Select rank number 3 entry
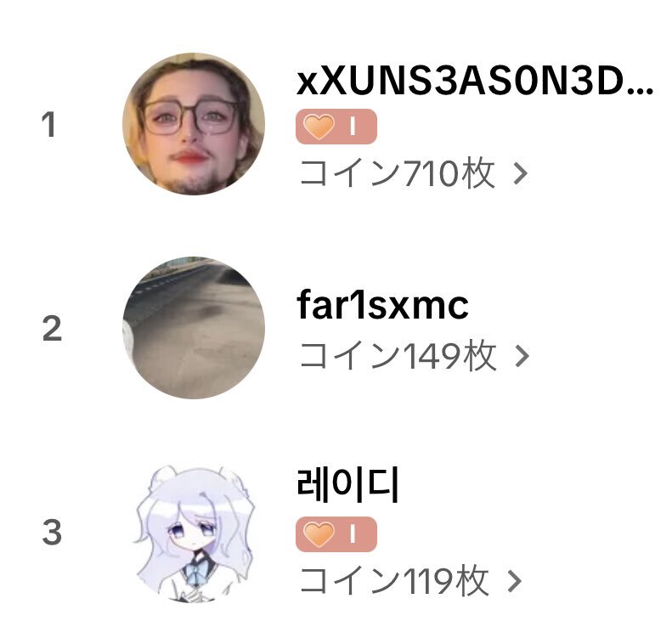Screen dimensions: 672x638 tap(52, 532)
